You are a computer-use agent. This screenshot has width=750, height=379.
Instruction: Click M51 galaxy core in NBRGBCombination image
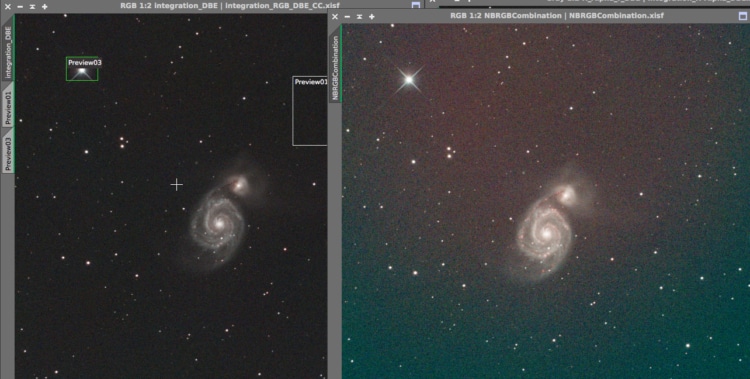click(x=546, y=233)
